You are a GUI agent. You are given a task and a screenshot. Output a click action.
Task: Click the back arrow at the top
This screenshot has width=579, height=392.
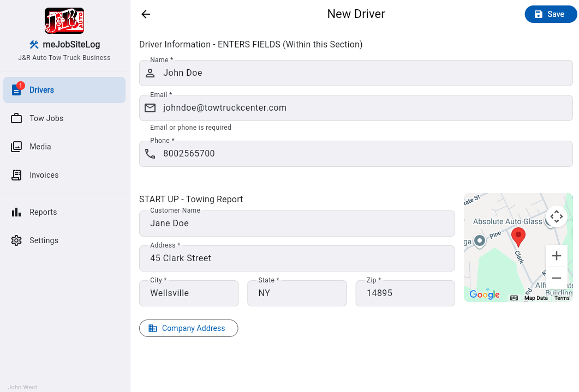(145, 14)
